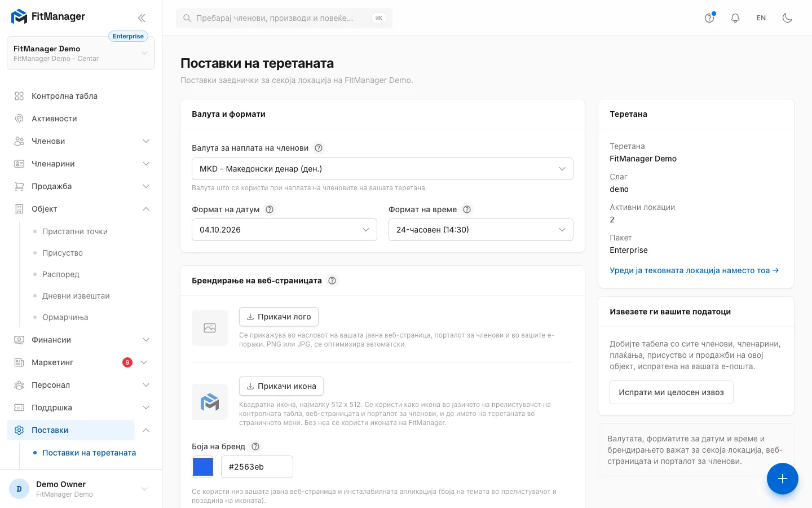Click the search field Пребарај членови
812x508 pixels.
point(284,18)
